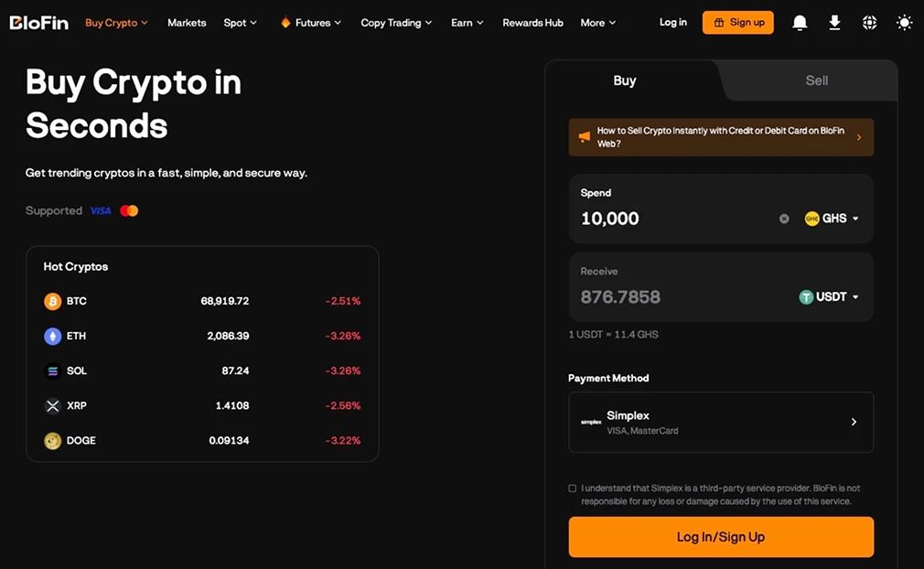This screenshot has height=569, width=924.
Task: Open the notifications bell icon
Action: coord(800,23)
